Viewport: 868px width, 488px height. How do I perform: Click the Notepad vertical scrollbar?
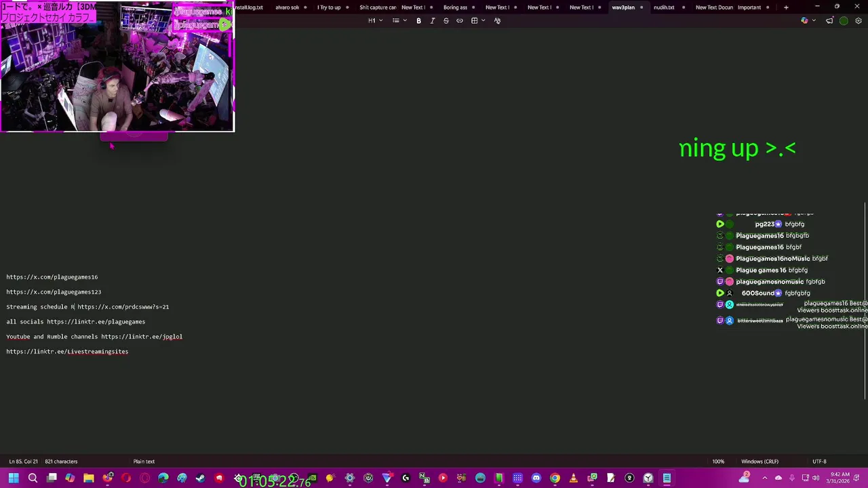coord(865,302)
